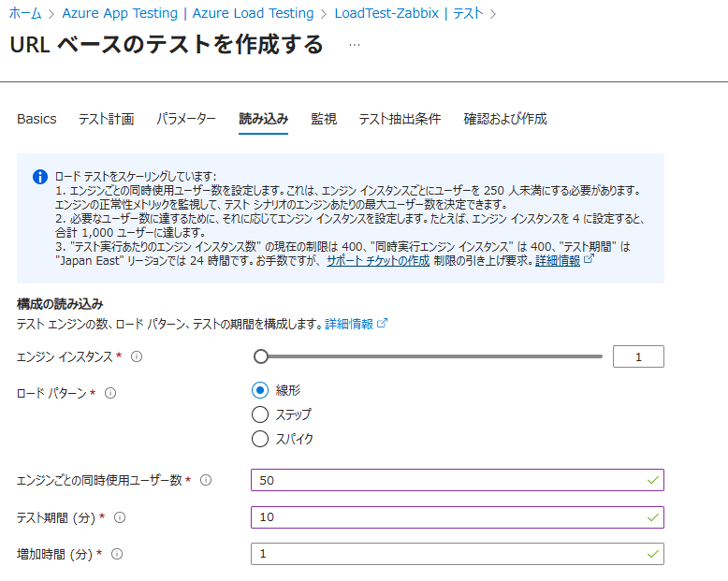
Task: Go to the パラメーター tab
Action: [186, 119]
